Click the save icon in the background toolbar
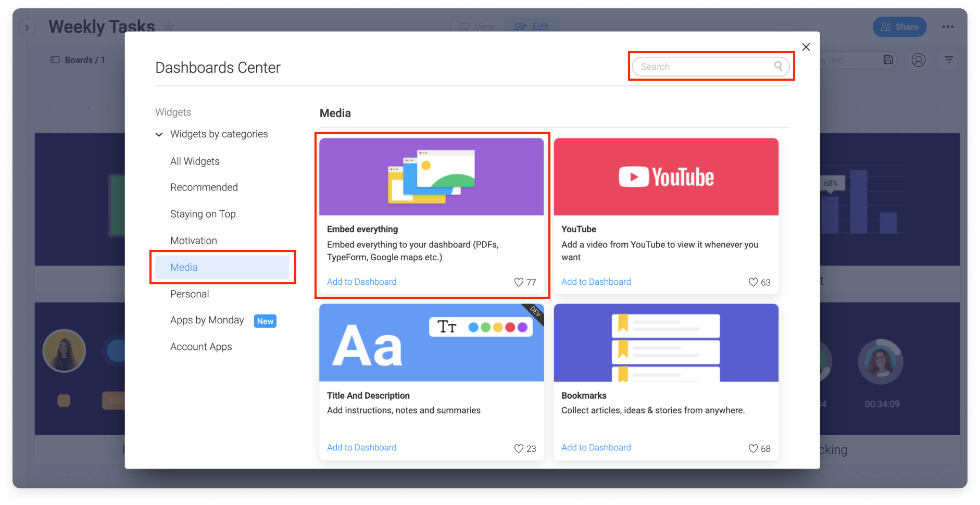Viewport: 980px width, 505px height. 888,60
